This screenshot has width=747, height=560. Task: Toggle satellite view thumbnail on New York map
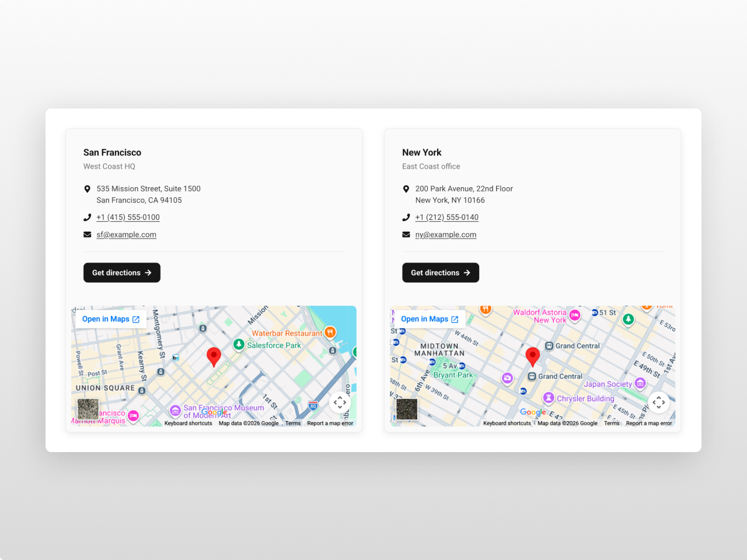point(407,409)
